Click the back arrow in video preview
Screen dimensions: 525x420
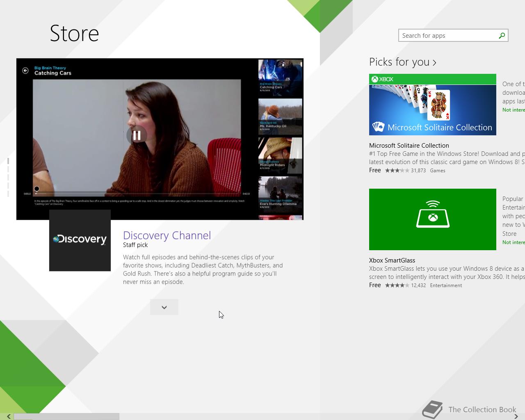[x=25, y=71]
